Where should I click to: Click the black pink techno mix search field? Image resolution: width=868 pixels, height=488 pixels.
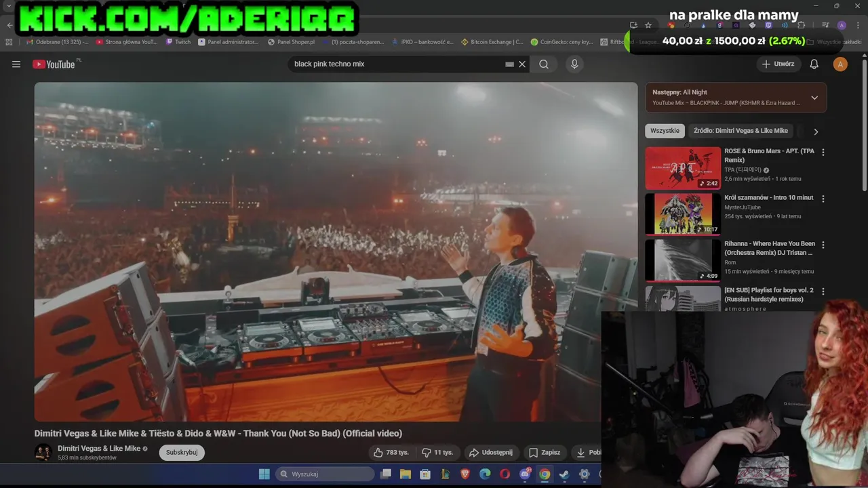click(399, 64)
